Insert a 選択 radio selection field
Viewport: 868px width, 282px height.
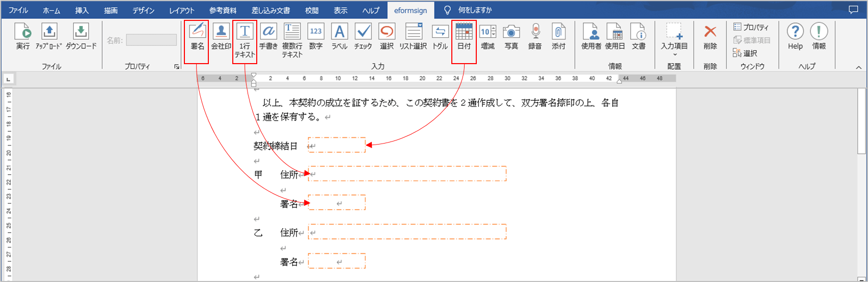tap(387, 36)
